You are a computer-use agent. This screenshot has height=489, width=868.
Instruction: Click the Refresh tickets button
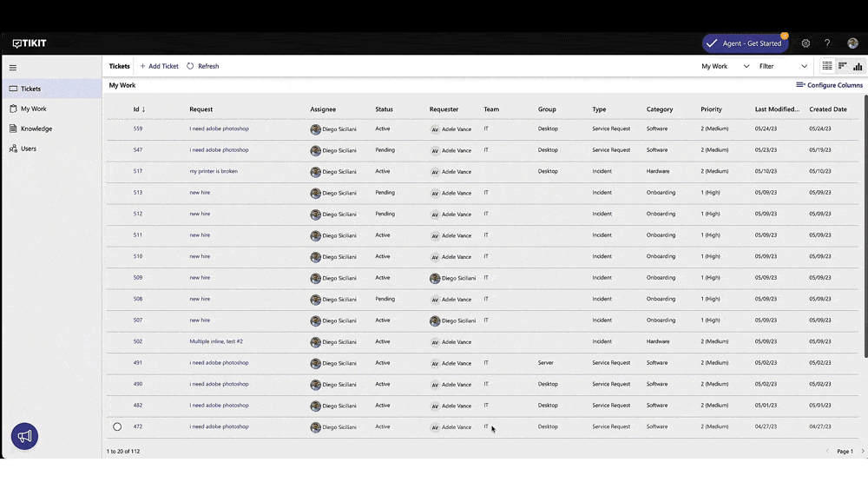[x=203, y=66]
